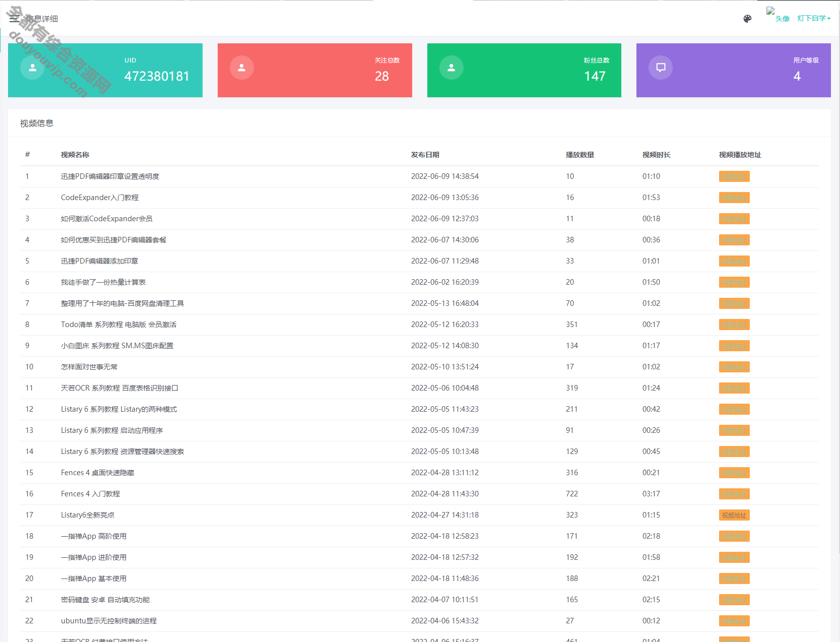Viewport: 840px width, 642px height.
Task: Click the 粉丝总数 value 147
Action: coord(595,76)
